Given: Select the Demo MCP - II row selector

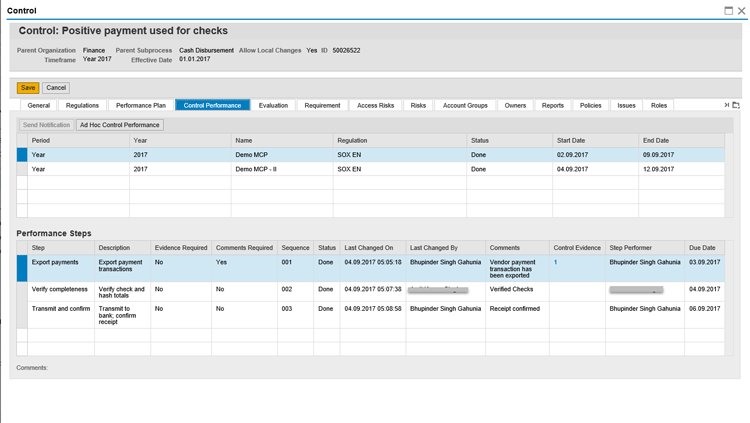Looking at the screenshot, I should 22,170.
